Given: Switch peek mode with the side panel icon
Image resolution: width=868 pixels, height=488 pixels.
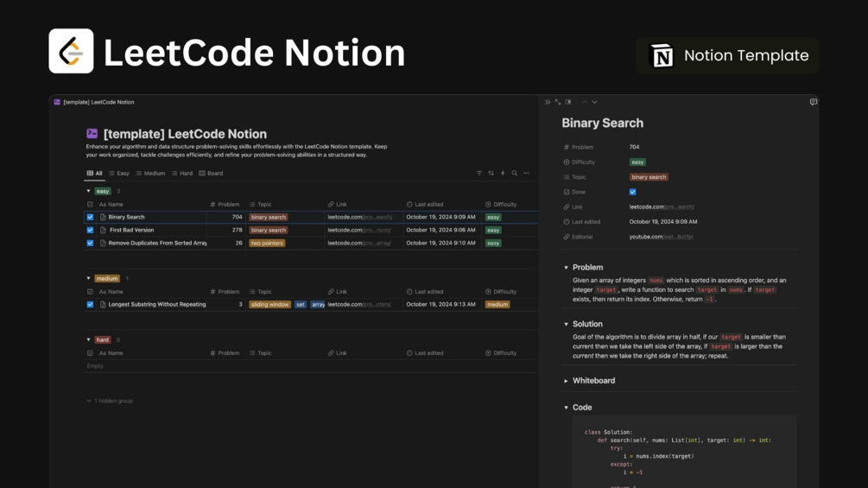Looking at the screenshot, I should point(568,103).
